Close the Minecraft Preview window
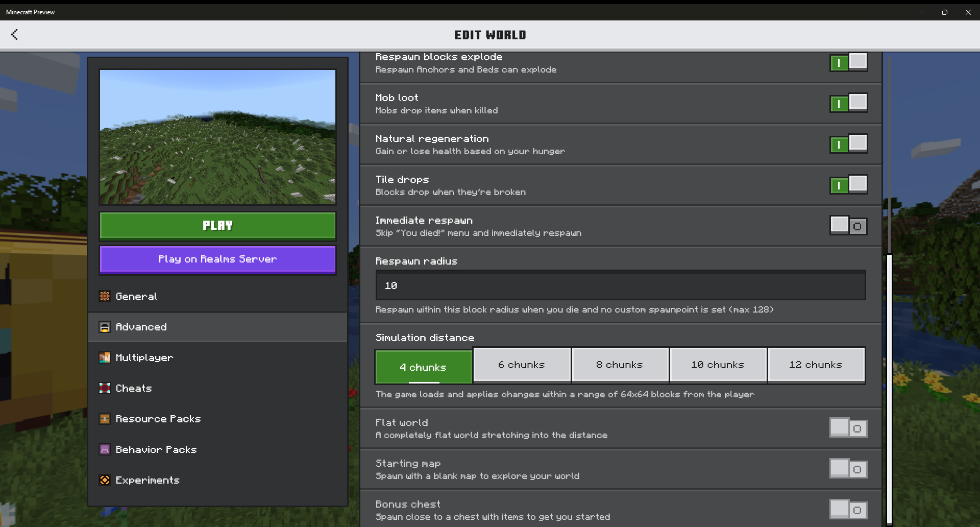Image resolution: width=980 pixels, height=527 pixels. (x=968, y=12)
